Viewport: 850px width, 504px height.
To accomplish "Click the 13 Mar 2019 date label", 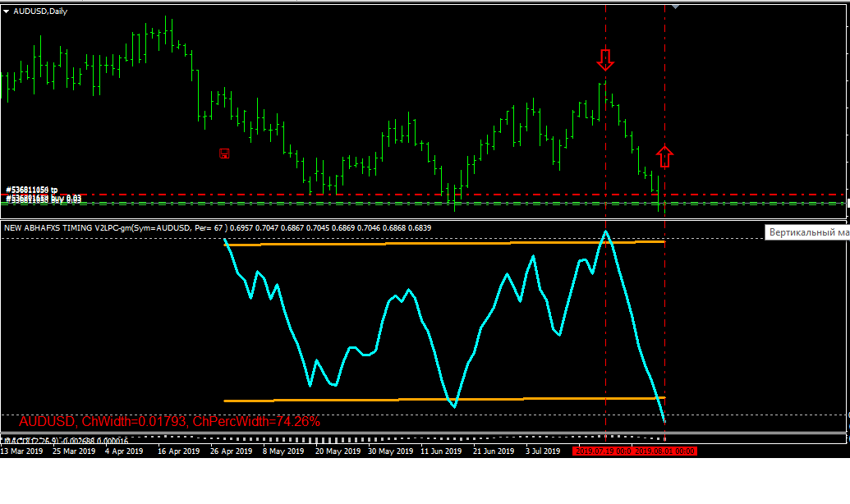I will (21, 451).
